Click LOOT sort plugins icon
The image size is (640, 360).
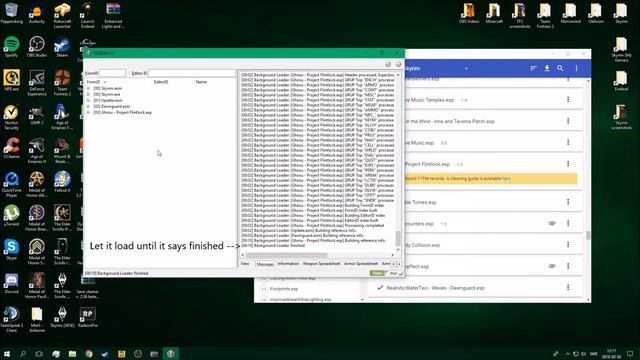(x=533, y=68)
